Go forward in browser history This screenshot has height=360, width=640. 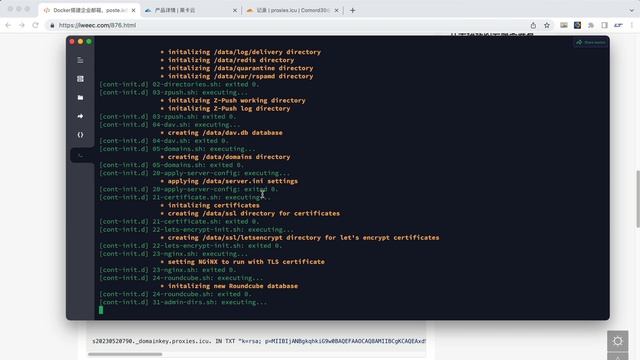[22, 25]
